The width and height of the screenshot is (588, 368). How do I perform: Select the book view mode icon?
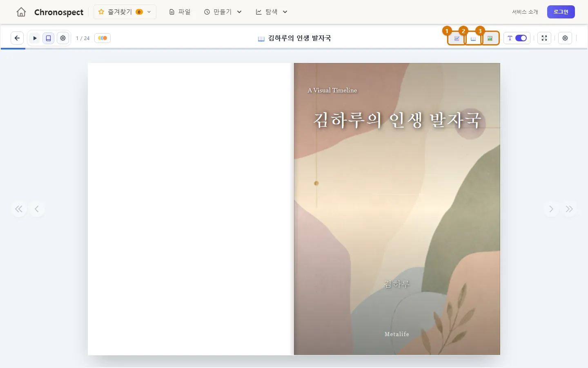[48, 38]
